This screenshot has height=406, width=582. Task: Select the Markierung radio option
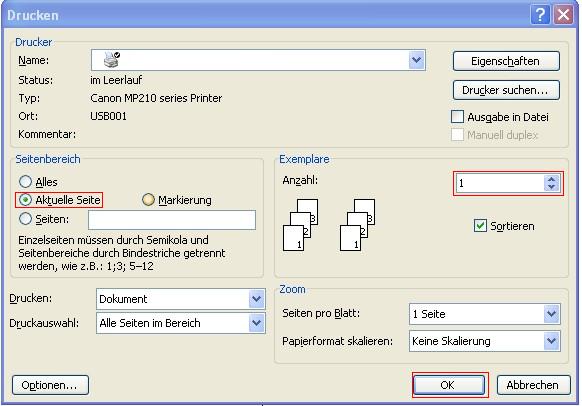coord(148,200)
